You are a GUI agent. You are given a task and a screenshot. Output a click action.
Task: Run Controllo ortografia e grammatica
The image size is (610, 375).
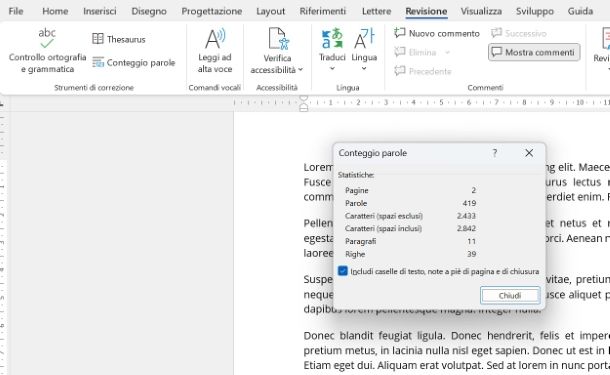pos(47,51)
